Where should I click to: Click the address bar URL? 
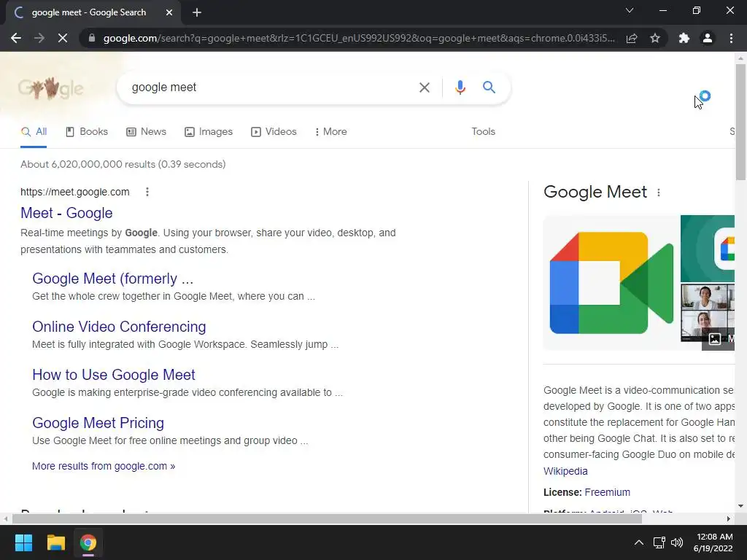click(359, 38)
